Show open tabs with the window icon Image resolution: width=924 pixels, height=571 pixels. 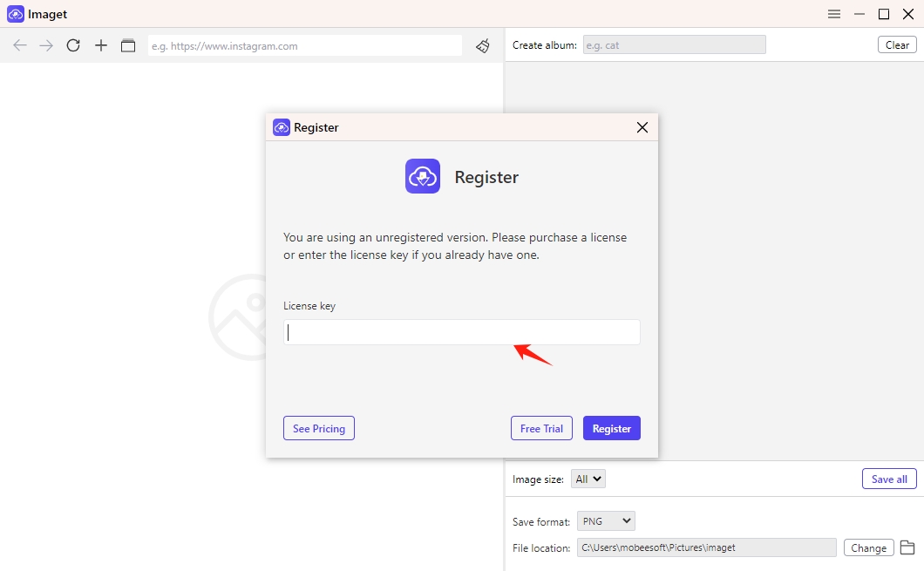click(x=128, y=45)
